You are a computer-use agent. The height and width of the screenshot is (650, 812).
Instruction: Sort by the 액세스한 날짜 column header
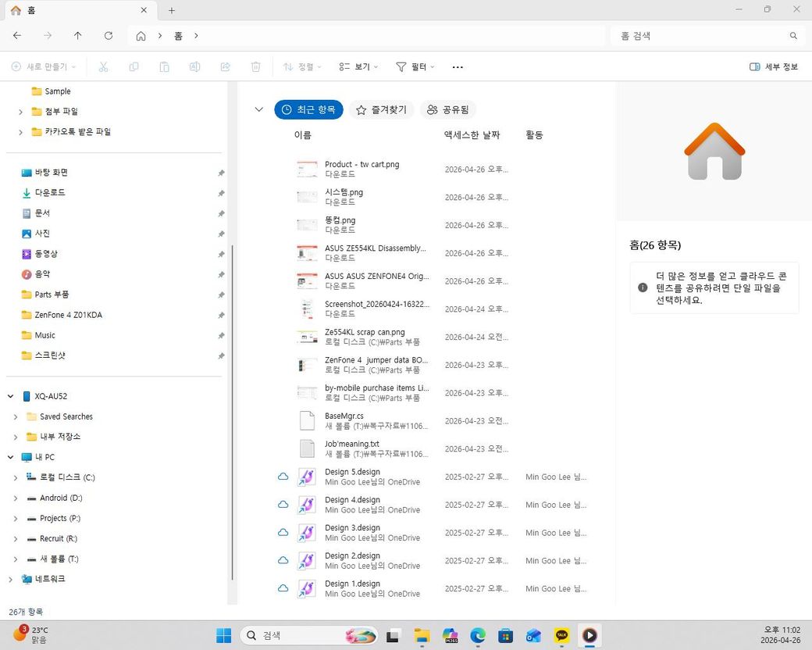point(472,135)
